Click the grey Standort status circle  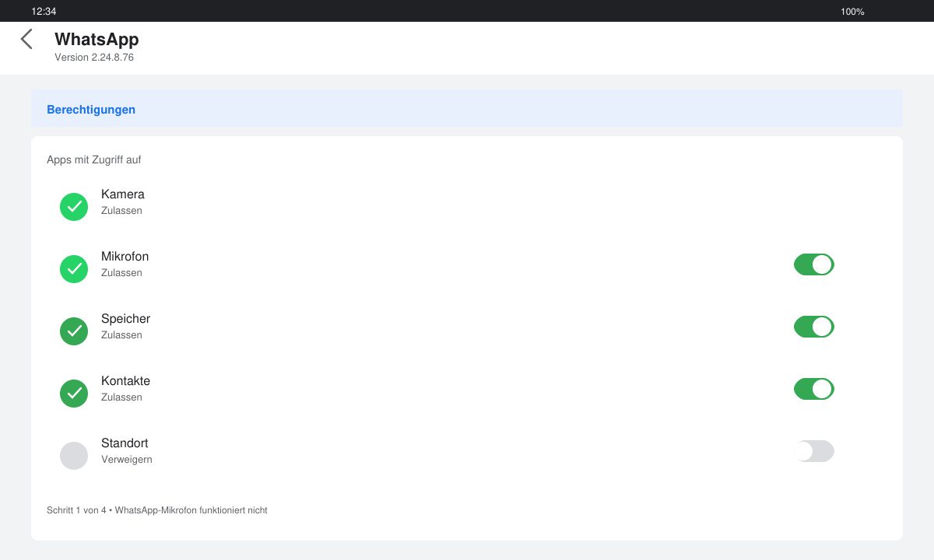(74, 456)
